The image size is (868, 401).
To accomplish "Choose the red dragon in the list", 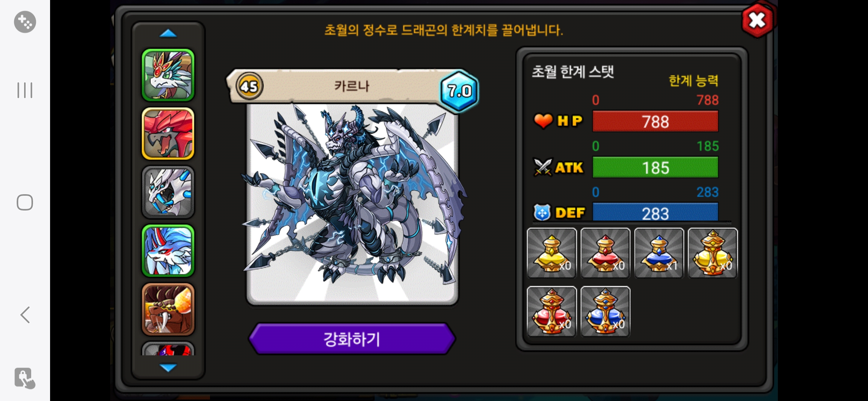I will [x=168, y=134].
